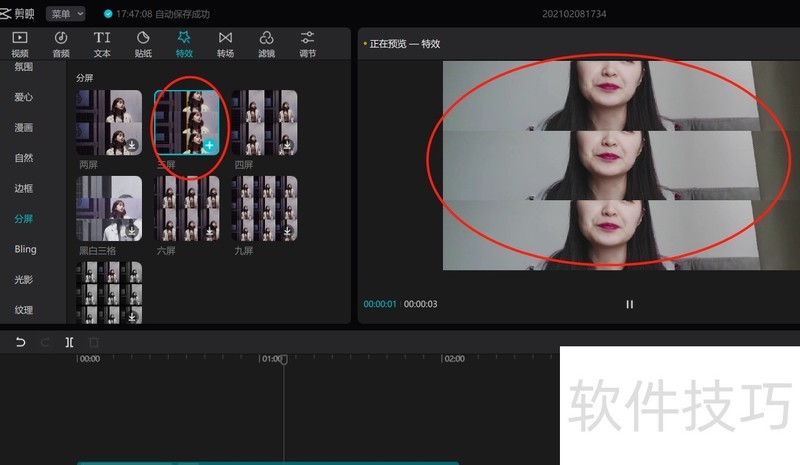Pause the preview playback

point(630,304)
